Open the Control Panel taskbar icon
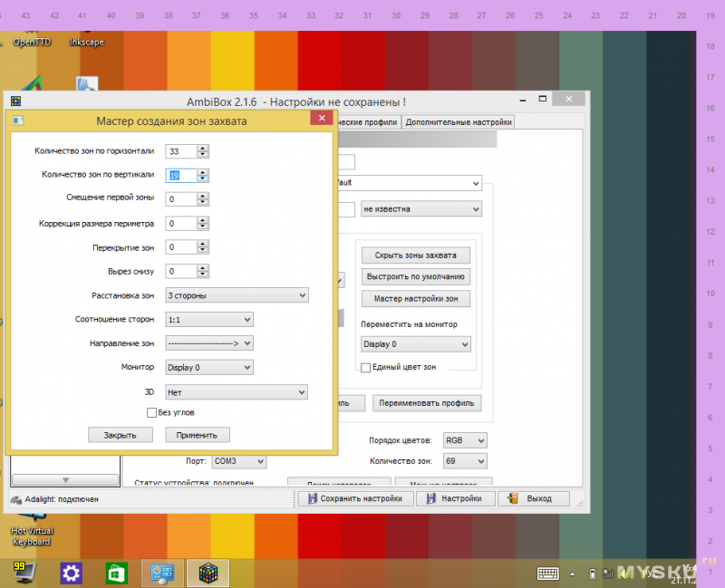 163,574
